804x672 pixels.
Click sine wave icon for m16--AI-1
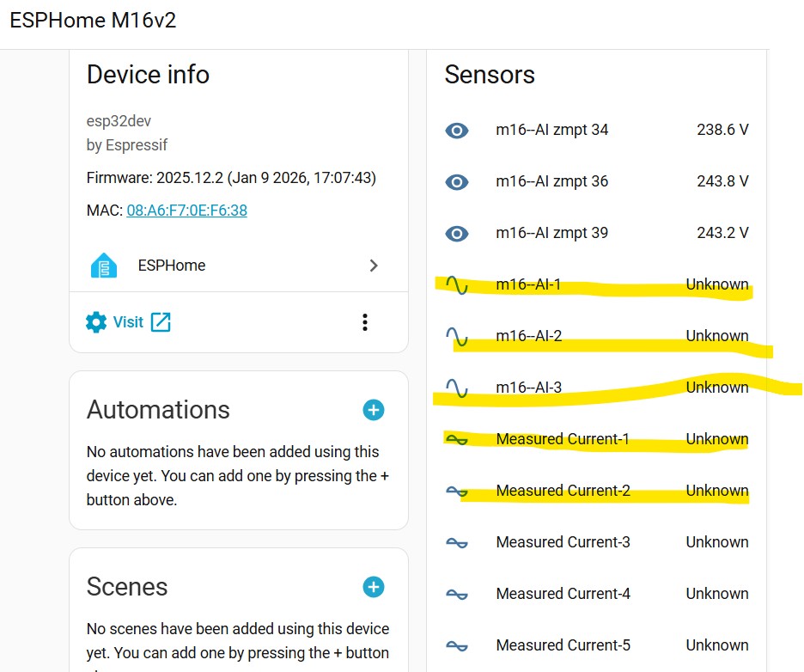coord(457,285)
